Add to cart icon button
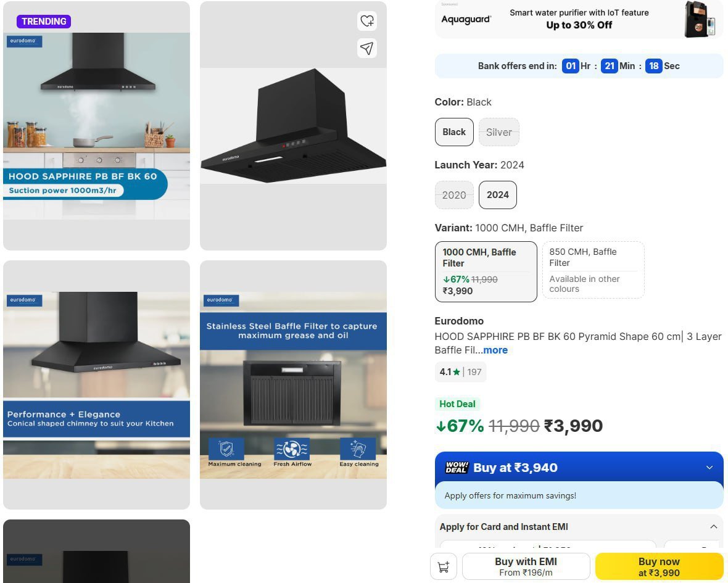The width and height of the screenshot is (728, 583). point(444,566)
